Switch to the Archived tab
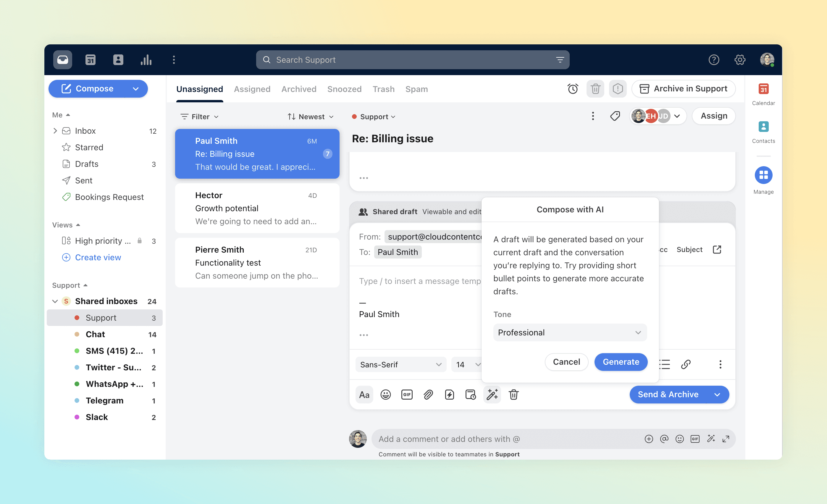Image resolution: width=827 pixels, height=504 pixels. (x=299, y=89)
